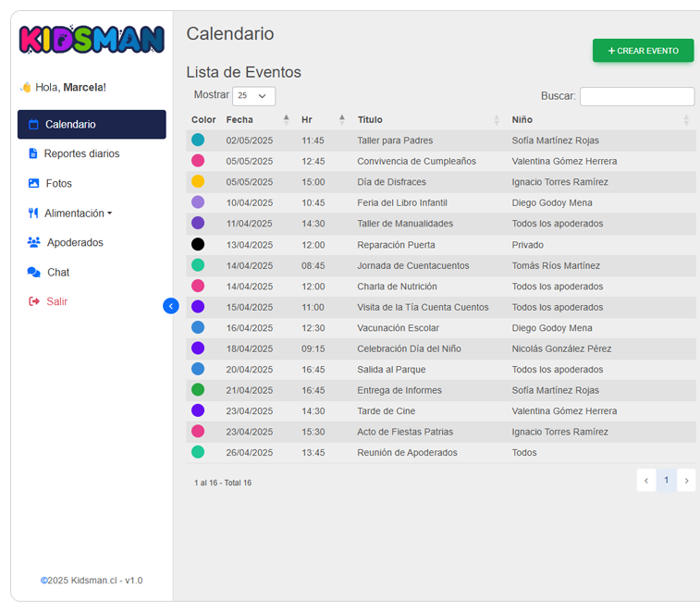Collapse the sidebar with the blue arrow
700x611 pixels.
(x=171, y=306)
